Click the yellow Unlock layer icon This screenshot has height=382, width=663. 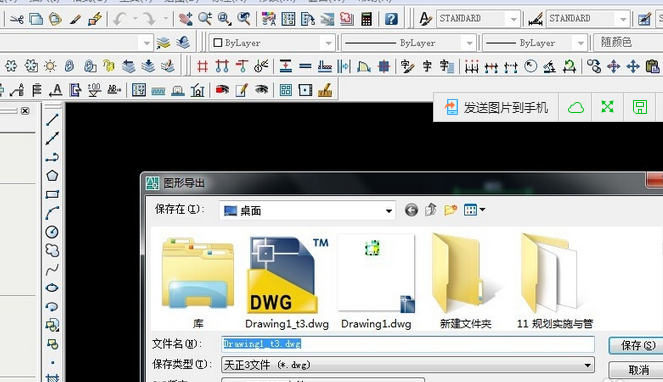click(x=109, y=66)
